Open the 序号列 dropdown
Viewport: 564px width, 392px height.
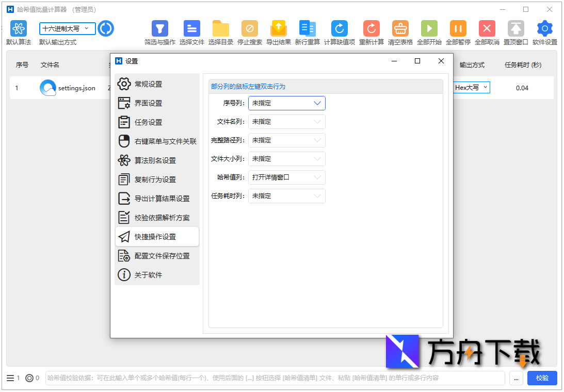286,103
